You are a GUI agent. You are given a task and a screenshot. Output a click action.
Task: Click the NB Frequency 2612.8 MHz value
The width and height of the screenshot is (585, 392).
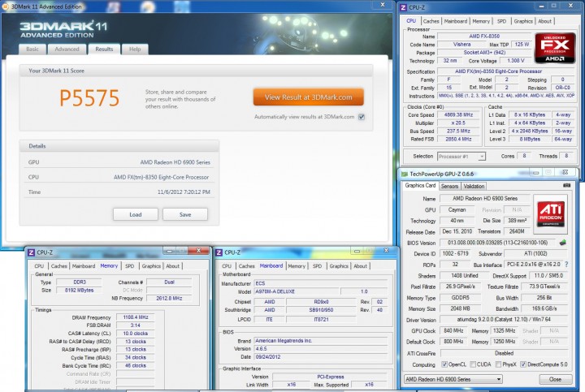pyautogui.click(x=169, y=298)
